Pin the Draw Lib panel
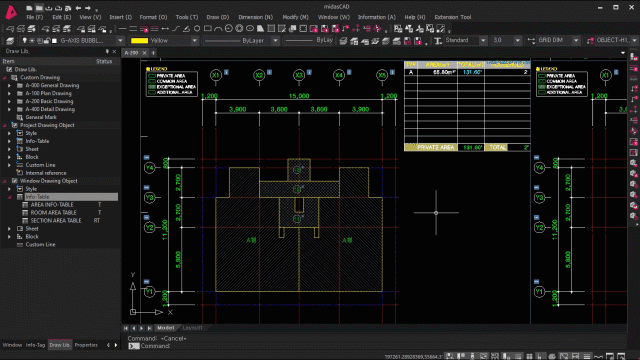Screen dimensions: 640x360 (x=107, y=51)
